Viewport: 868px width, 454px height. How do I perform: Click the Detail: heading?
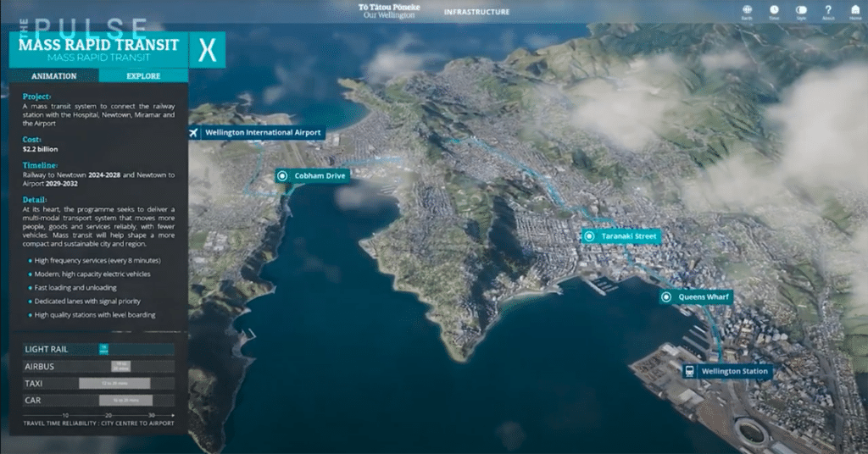click(34, 200)
